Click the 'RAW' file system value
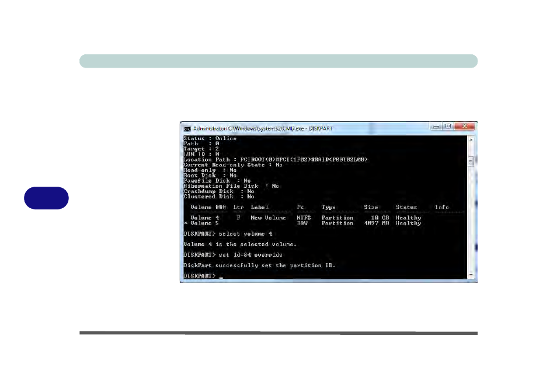Viewport: 557px width, 392px height. point(302,223)
